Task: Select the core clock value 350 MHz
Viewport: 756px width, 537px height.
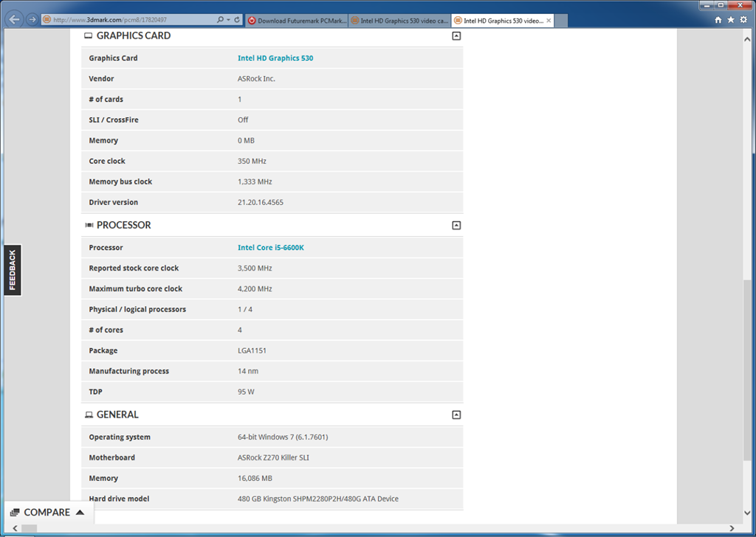Action: [252, 161]
